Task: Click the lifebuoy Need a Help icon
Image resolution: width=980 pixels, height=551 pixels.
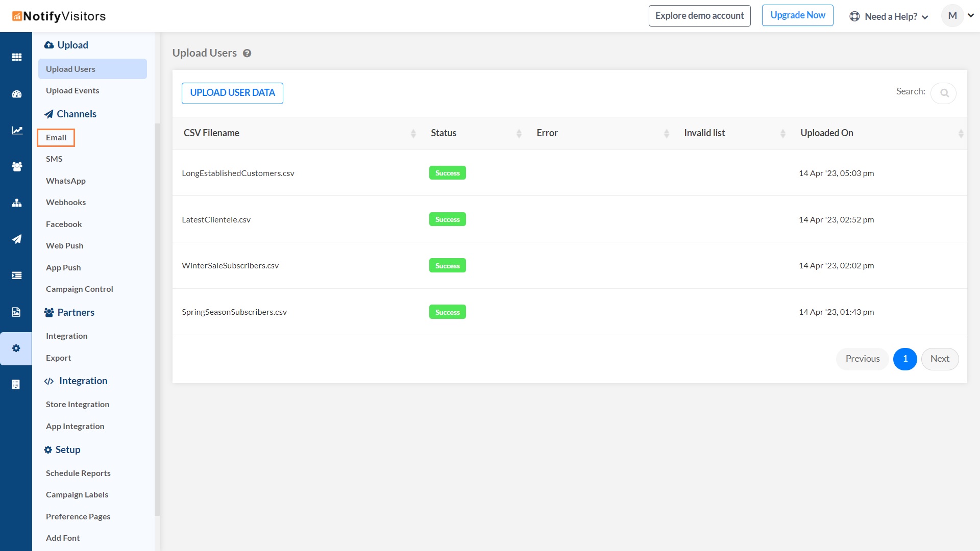Action: click(854, 16)
